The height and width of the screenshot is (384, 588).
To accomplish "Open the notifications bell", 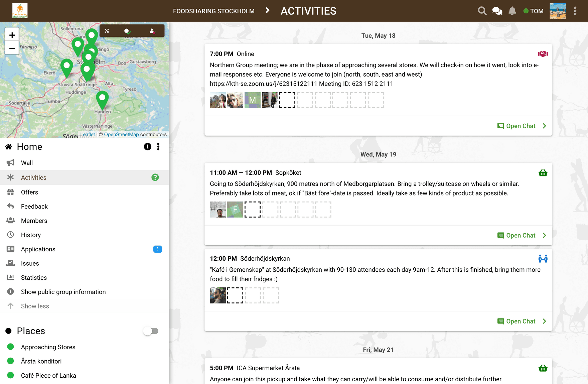I will (512, 11).
